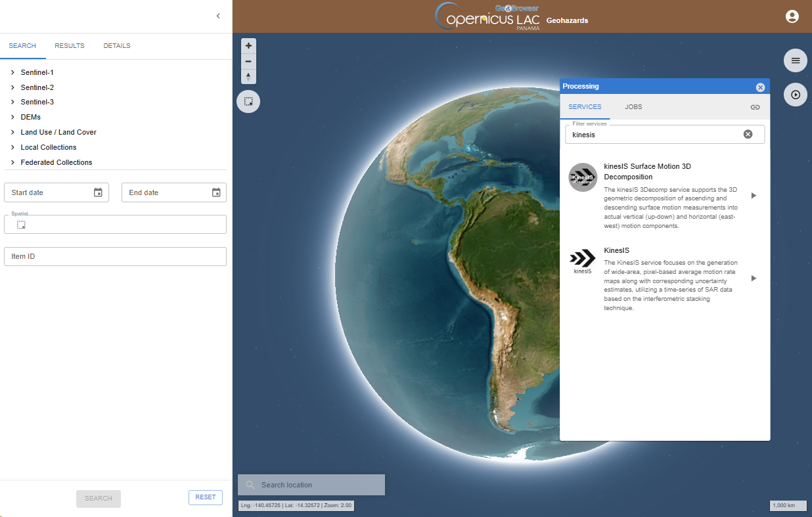Close the Processing panel
The image size is (812, 517).
(x=760, y=87)
